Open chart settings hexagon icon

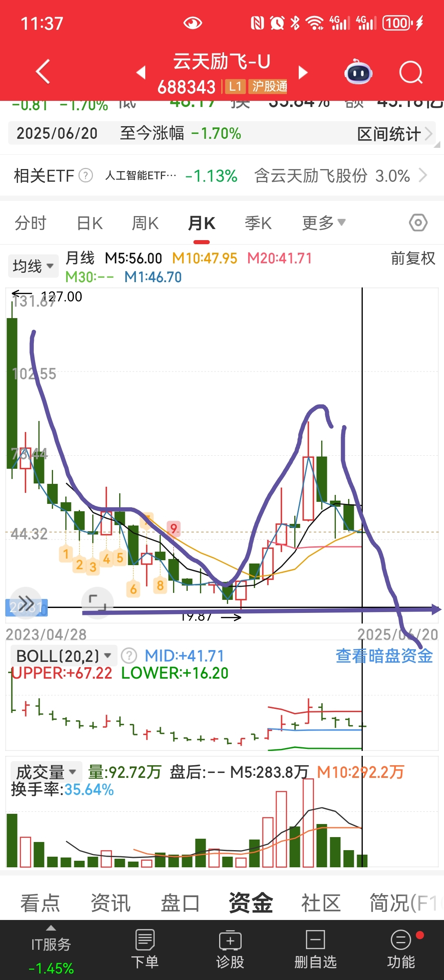pos(418,223)
